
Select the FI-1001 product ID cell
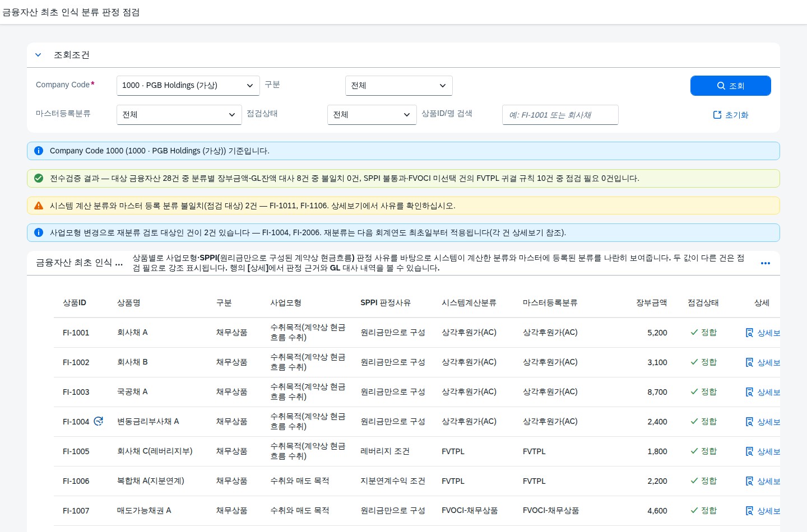(x=76, y=333)
